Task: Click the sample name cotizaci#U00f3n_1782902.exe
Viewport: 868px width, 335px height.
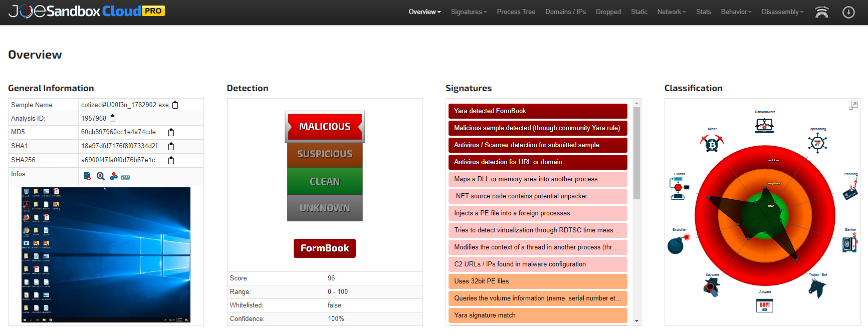Action: pyautogui.click(x=125, y=105)
